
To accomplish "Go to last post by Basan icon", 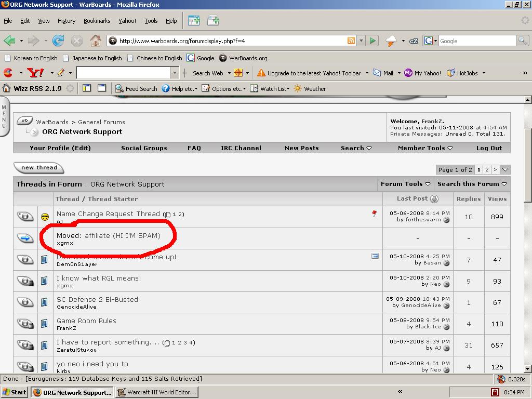I will [446, 263].
